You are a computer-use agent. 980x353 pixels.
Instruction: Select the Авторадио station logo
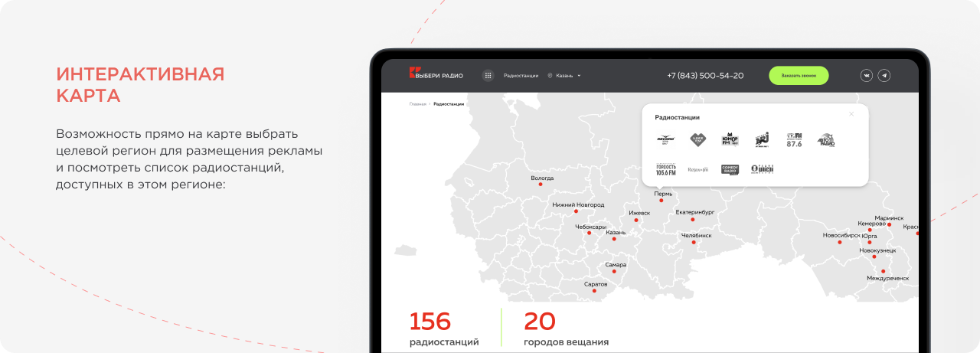click(825, 139)
